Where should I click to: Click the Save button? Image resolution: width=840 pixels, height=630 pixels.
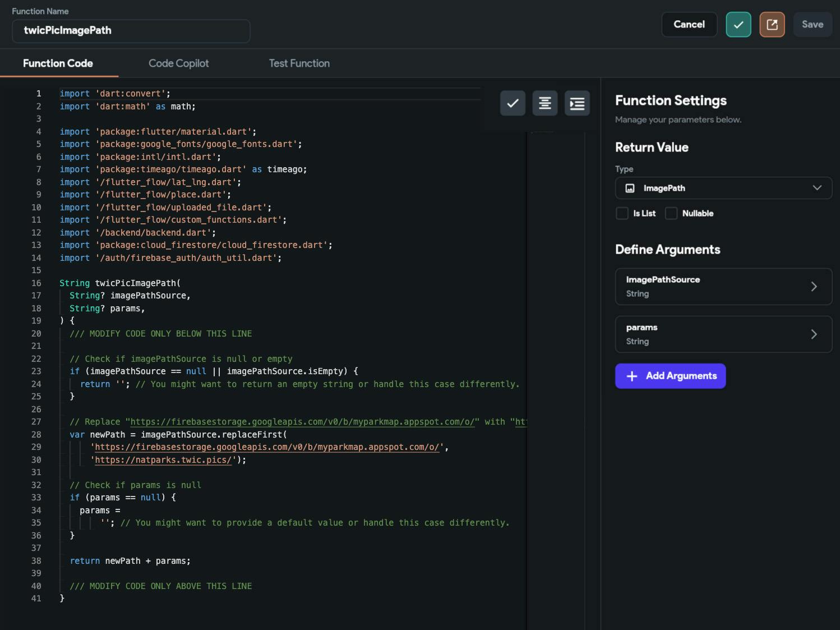(812, 25)
